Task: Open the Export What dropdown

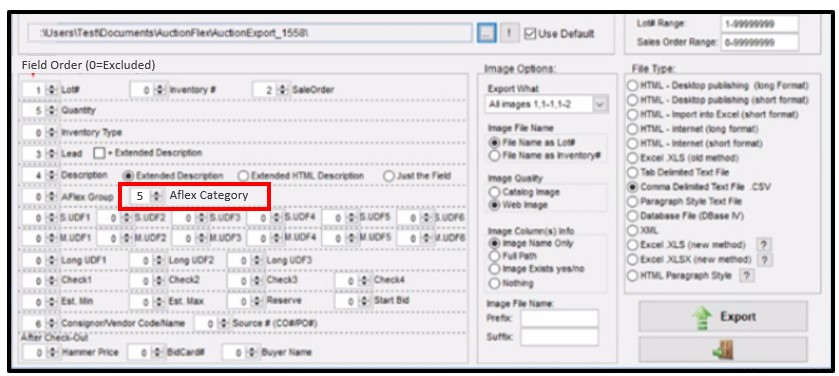Action: tap(600, 104)
